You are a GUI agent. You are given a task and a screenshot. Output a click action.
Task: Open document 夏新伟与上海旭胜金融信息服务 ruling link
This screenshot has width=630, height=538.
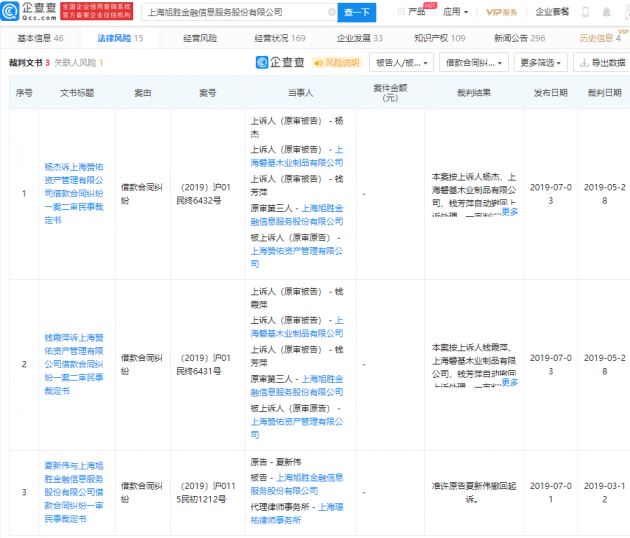tap(74, 492)
